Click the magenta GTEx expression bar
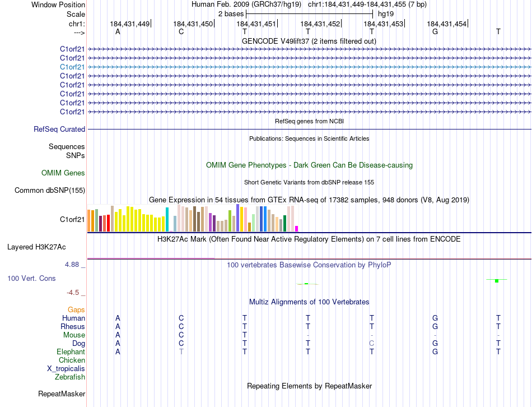 click(297, 229)
